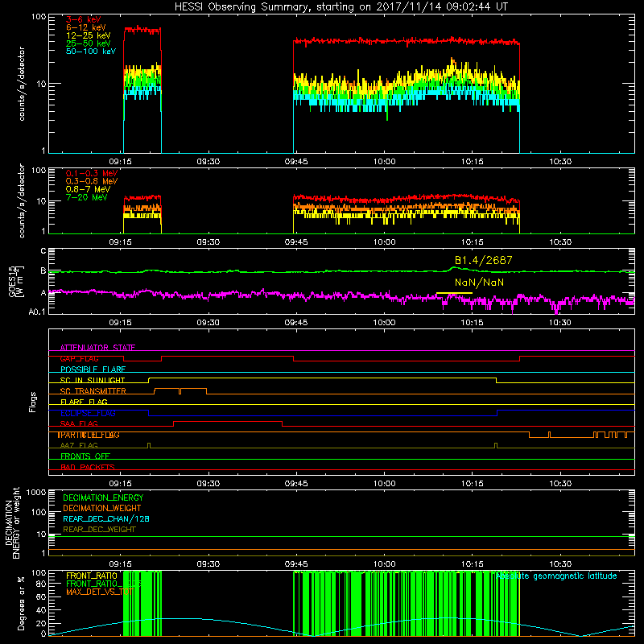Image resolution: width=644 pixels, height=644 pixels.
Task: Select the GAP_FLAG label
Action: coord(79,358)
